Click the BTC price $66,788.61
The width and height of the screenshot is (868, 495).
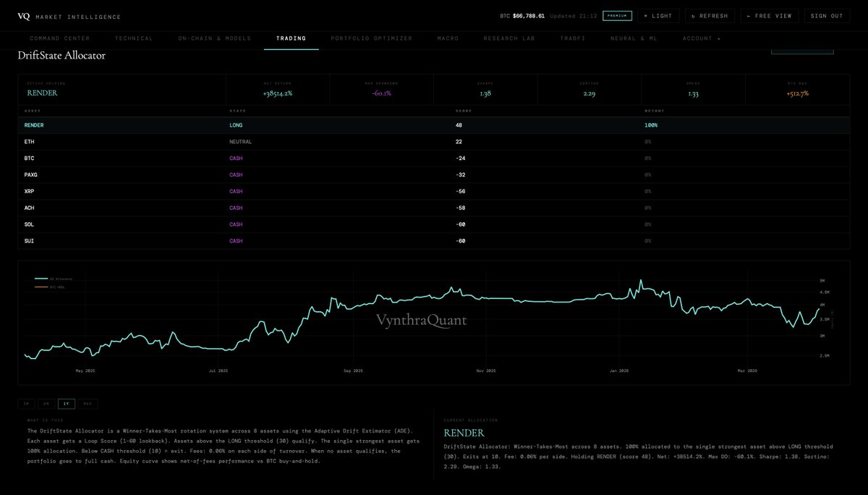(x=528, y=16)
